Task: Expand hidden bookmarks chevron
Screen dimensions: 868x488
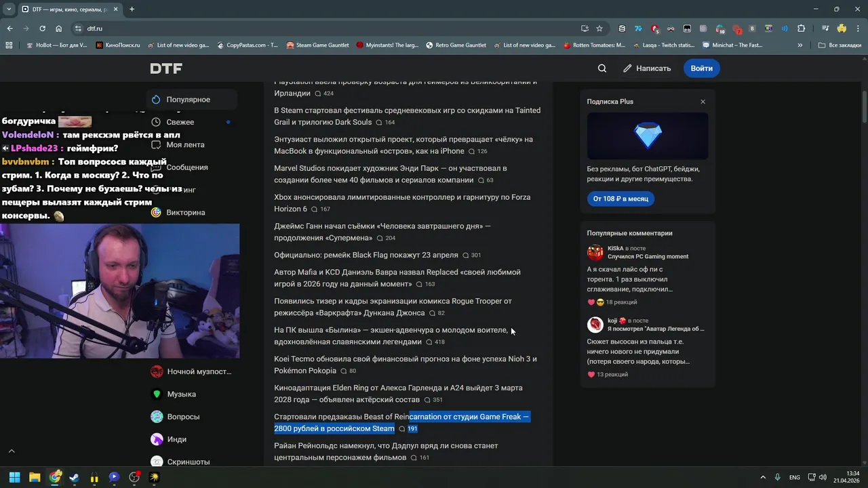Action: 800,45
